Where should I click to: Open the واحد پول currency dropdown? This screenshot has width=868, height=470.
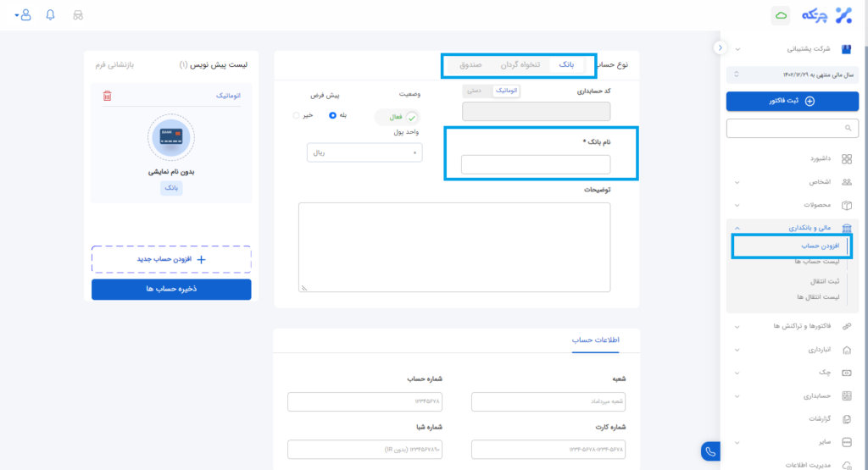pos(364,153)
